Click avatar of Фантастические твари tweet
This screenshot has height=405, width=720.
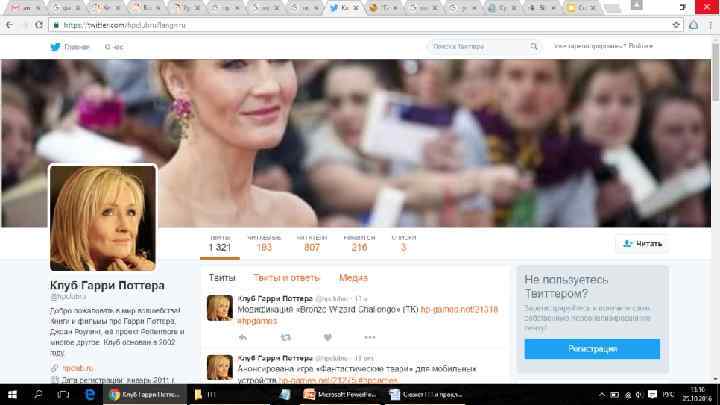click(220, 367)
